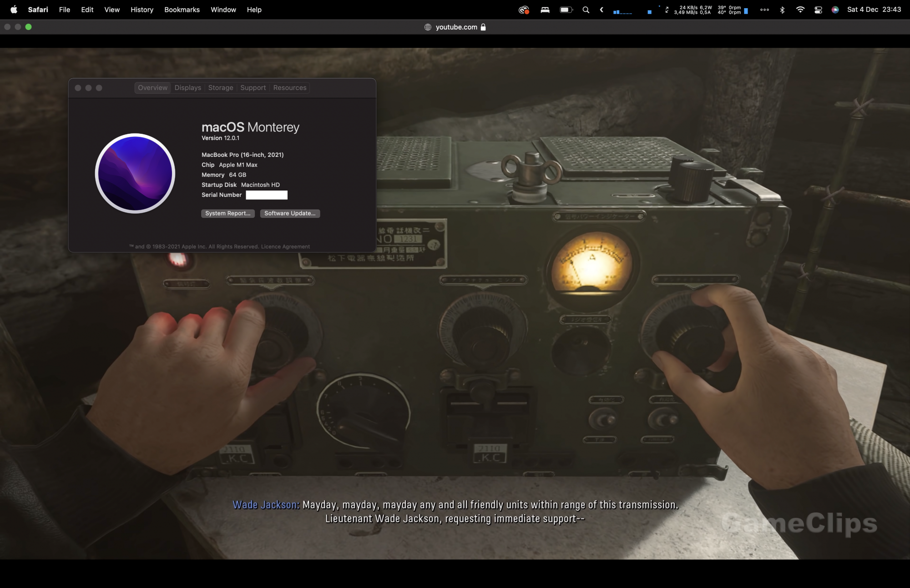
Task: Click the System Report button
Action: coord(227,213)
